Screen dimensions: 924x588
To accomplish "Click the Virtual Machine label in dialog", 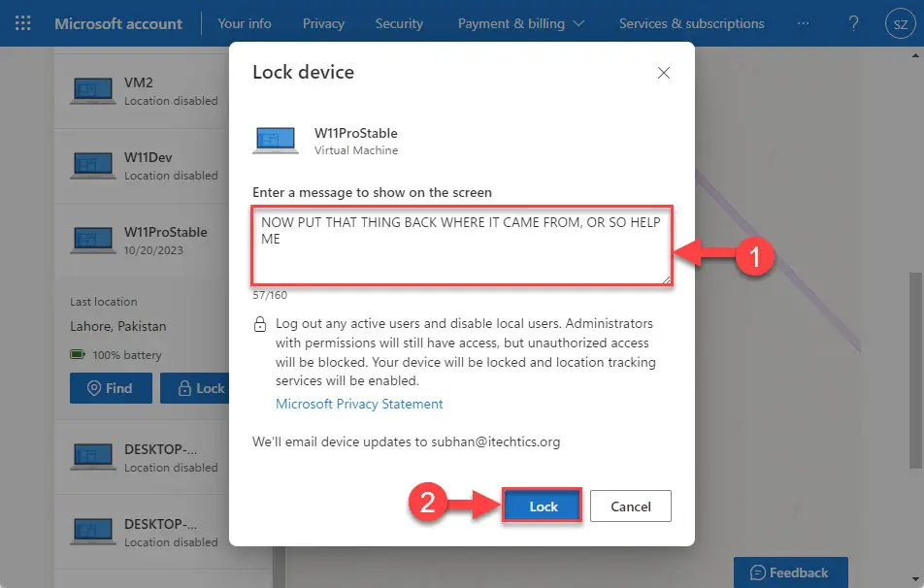I will pyautogui.click(x=356, y=150).
